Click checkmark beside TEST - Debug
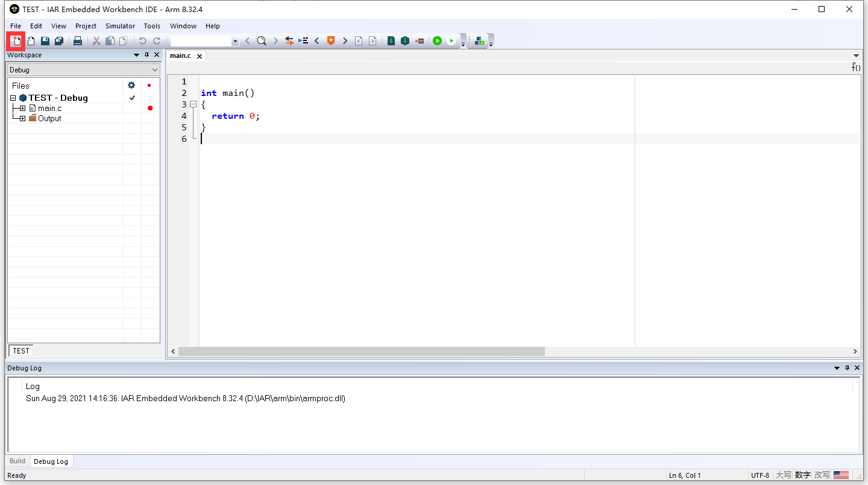 [x=132, y=98]
